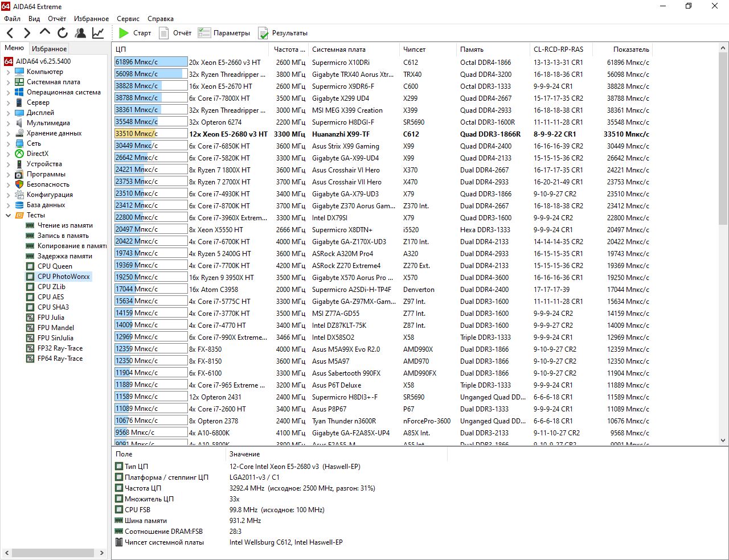Click the sidebar horizontal scrollbar right arrow
Screen dimensions: 729x560
point(102,553)
